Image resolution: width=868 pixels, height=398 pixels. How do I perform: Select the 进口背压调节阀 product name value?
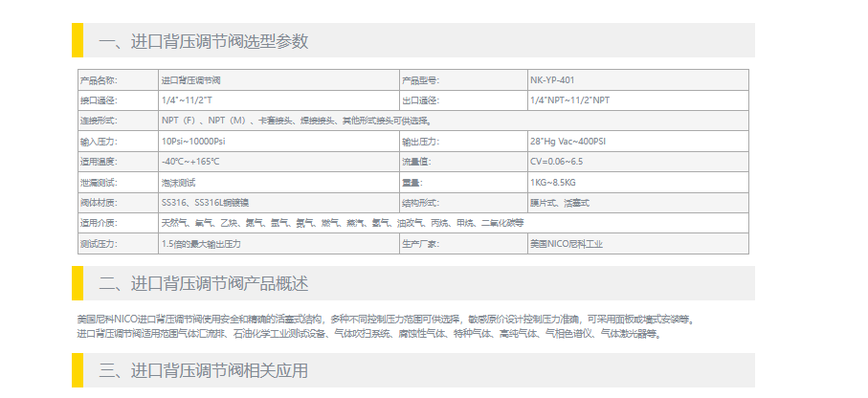(x=189, y=79)
